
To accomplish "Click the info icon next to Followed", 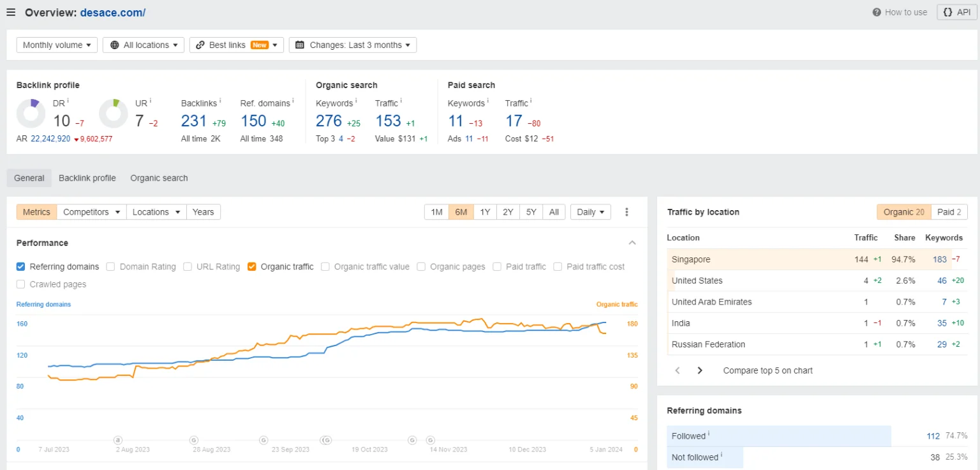I will click(708, 434).
